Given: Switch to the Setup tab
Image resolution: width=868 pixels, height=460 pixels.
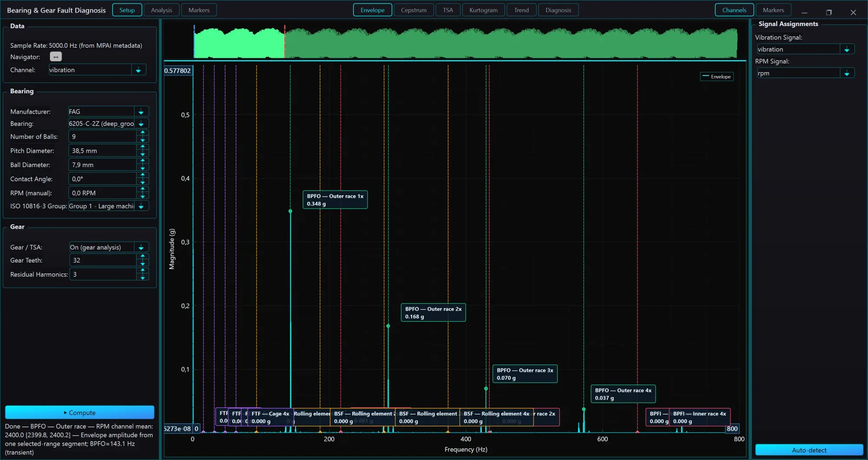Looking at the screenshot, I should pos(127,10).
